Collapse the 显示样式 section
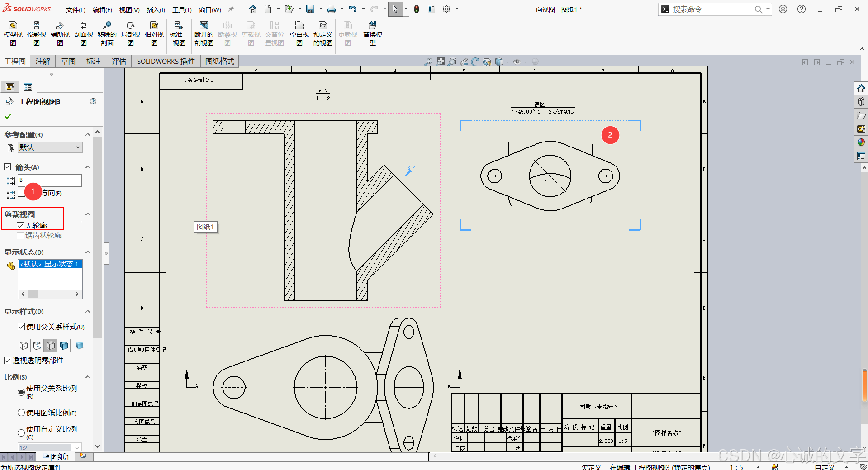 88,311
